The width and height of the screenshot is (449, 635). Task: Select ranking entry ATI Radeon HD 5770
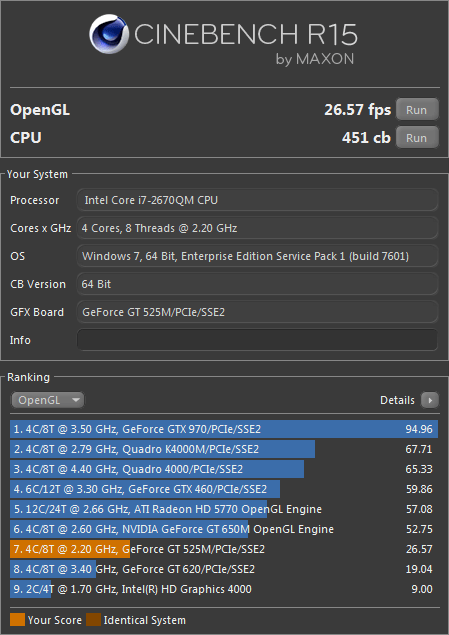(224, 509)
